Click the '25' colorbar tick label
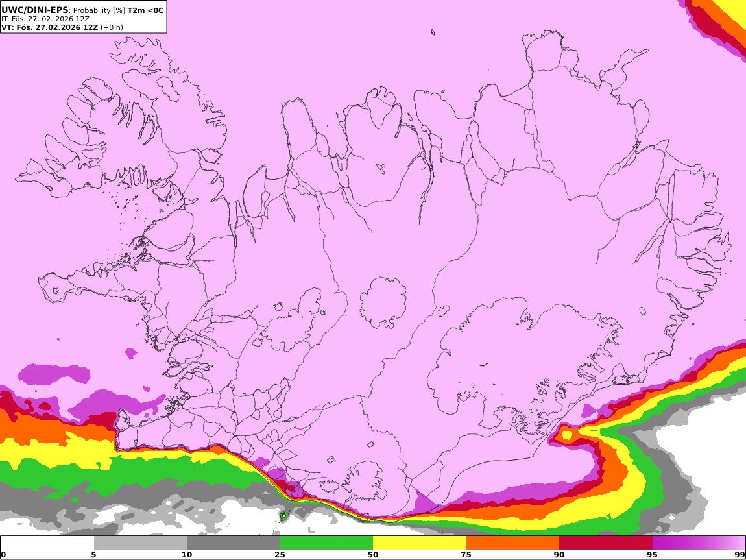Viewport: 746px width, 560px height. [280, 555]
